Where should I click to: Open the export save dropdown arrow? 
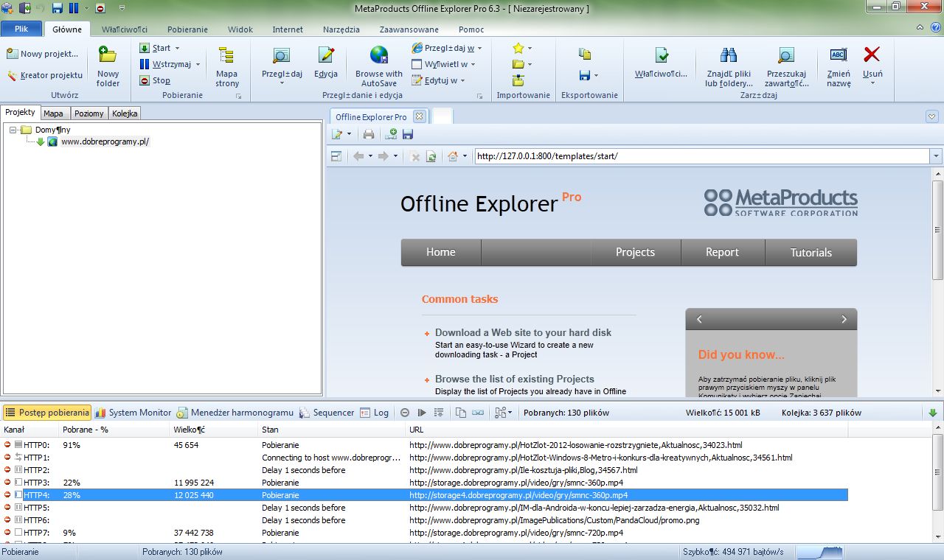click(596, 75)
